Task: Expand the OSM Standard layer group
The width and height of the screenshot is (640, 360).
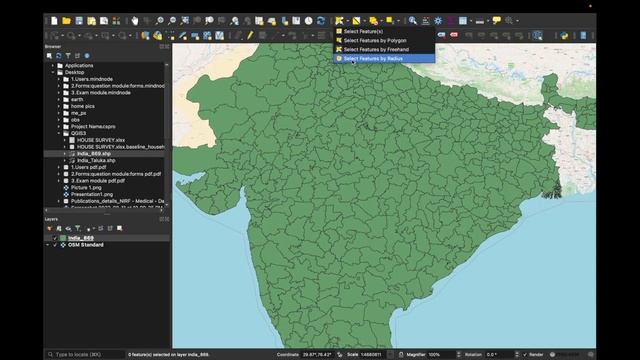Action: [x=47, y=245]
